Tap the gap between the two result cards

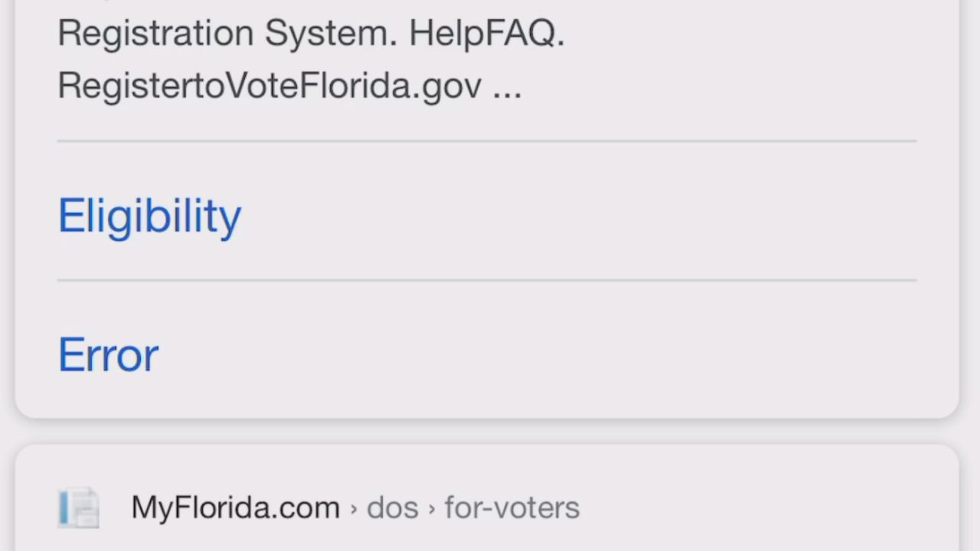tap(487, 432)
